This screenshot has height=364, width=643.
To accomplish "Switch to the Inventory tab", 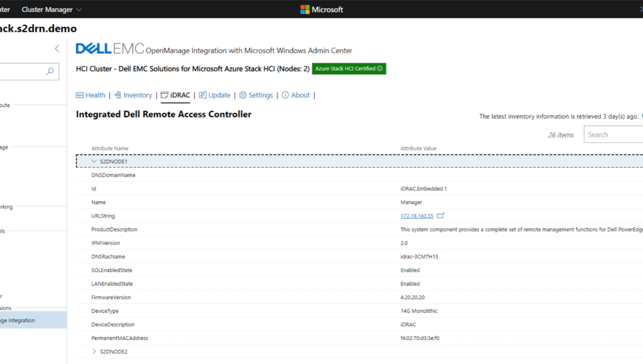I will (133, 95).
